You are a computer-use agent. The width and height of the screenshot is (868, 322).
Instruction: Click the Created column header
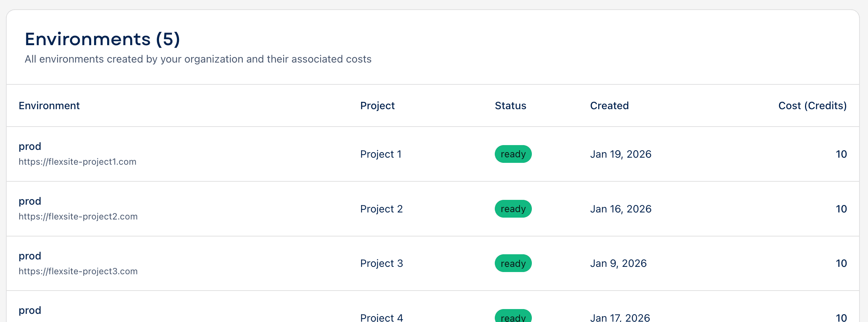click(609, 105)
